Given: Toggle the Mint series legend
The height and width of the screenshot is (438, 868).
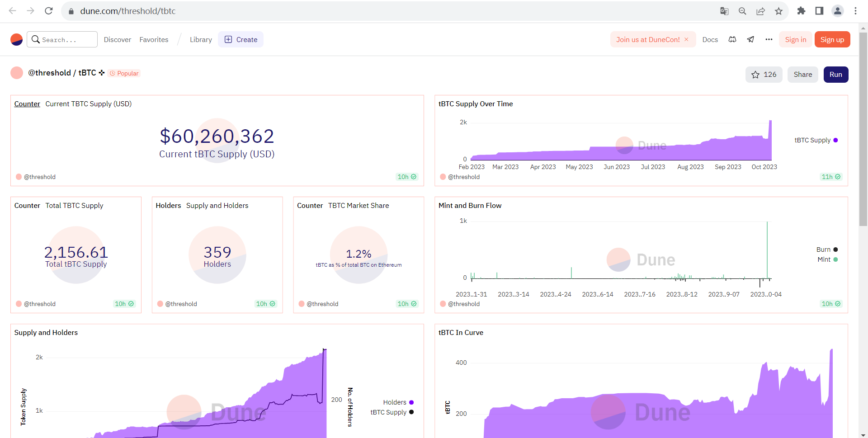Looking at the screenshot, I should [827, 259].
